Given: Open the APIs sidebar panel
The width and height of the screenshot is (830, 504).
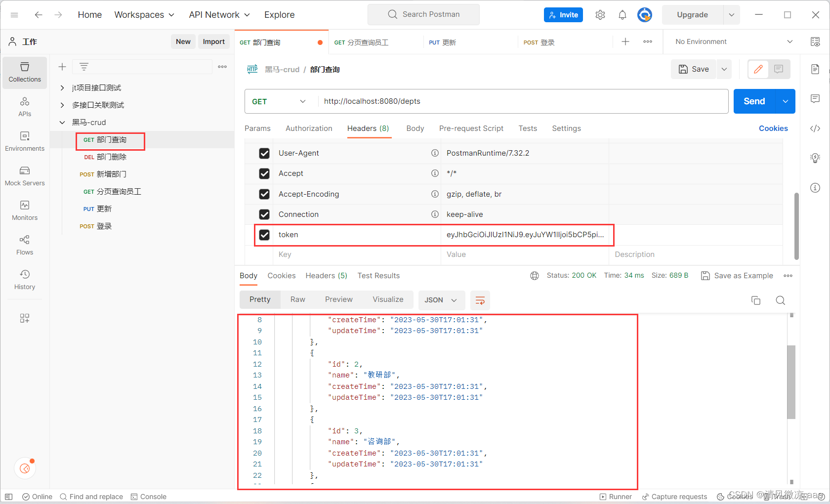Looking at the screenshot, I should pyautogui.click(x=25, y=107).
